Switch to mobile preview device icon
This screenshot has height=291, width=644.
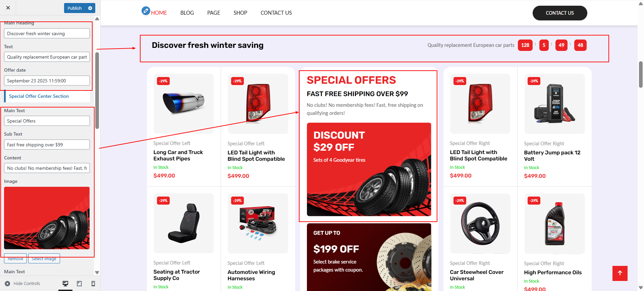coord(93,284)
